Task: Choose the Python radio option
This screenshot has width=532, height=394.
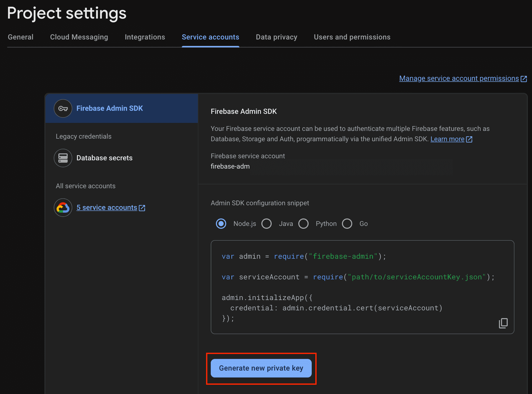Action: 303,224
